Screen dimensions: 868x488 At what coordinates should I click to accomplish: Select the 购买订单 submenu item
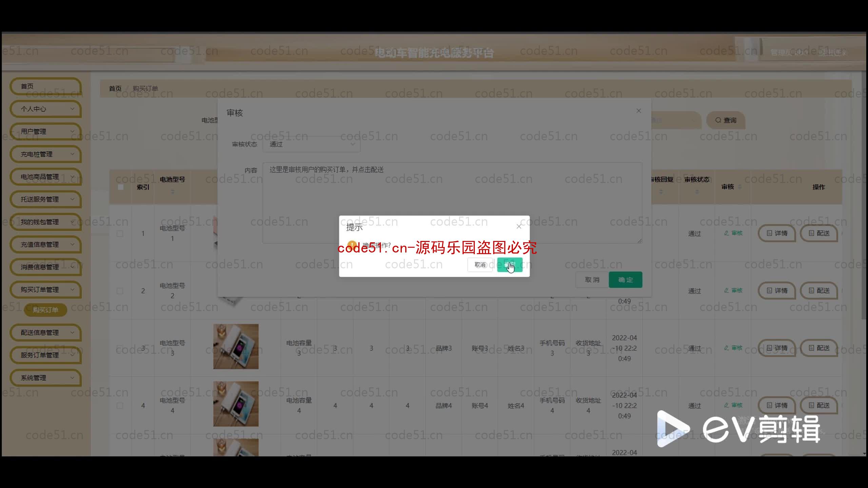[45, 310]
